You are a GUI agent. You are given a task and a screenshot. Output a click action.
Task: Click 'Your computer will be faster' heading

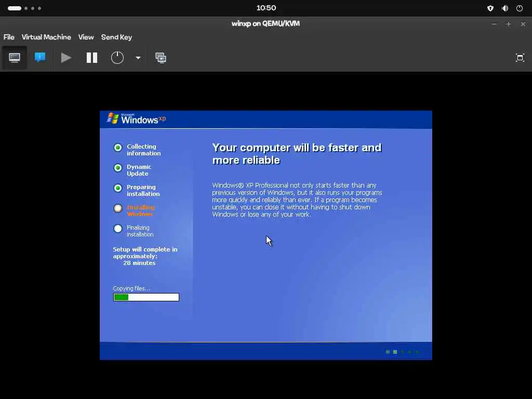[x=297, y=154]
